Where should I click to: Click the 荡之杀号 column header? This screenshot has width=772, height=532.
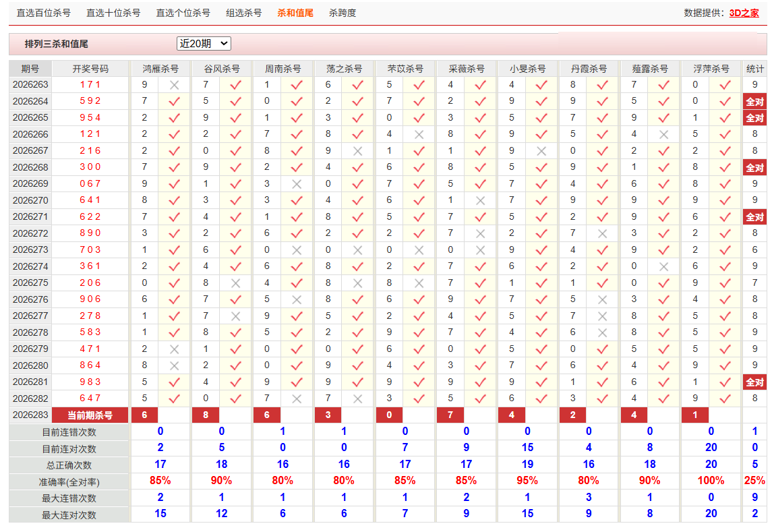pos(344,69)
